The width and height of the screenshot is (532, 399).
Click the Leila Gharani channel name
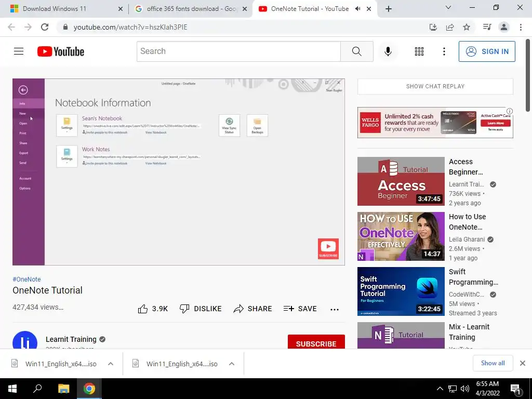pyautogui.click(x=467, y=239)
